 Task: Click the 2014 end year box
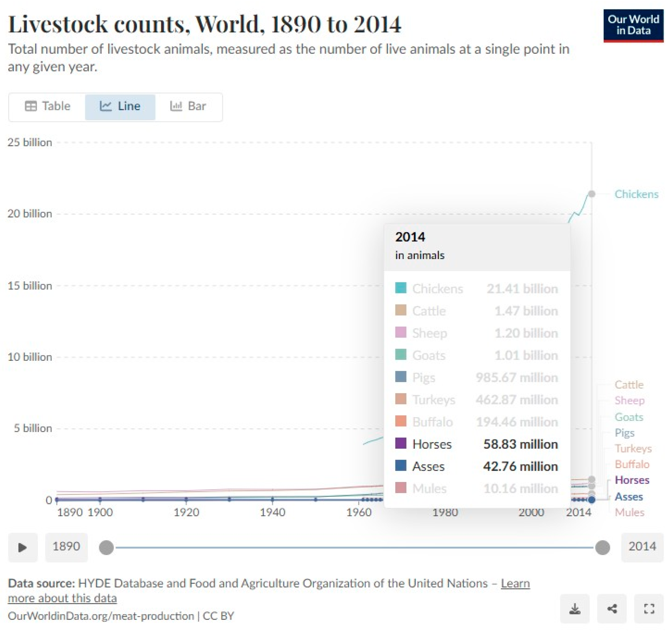point(642,547)
